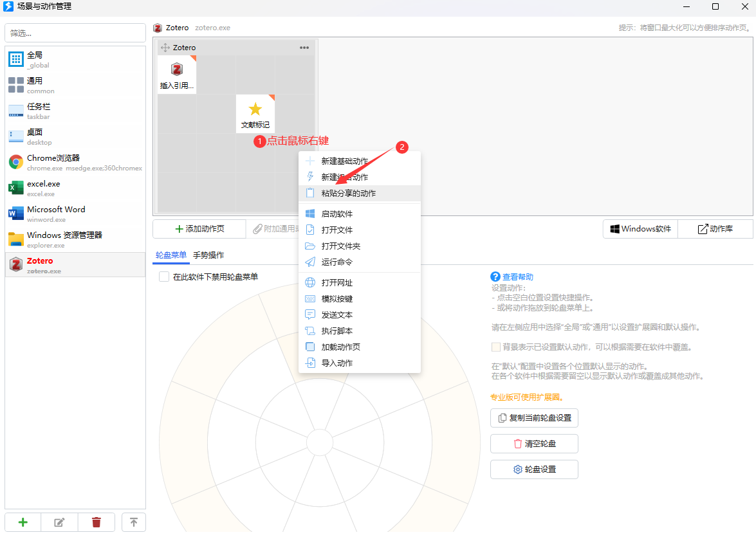756x537 pixels.
Task: Choose 执行脚本 from context menu
Action: click(x=360, y=331)
